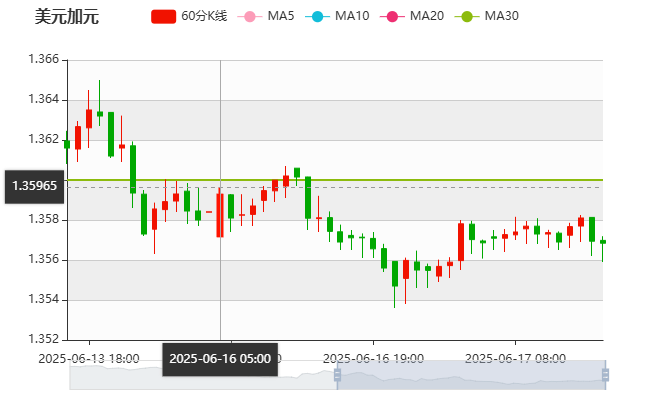This screenshot has height=400, width=670.
Task: Click the selected range of the data zoom bar
Action: pyautogui.click(x=471, y=375)
